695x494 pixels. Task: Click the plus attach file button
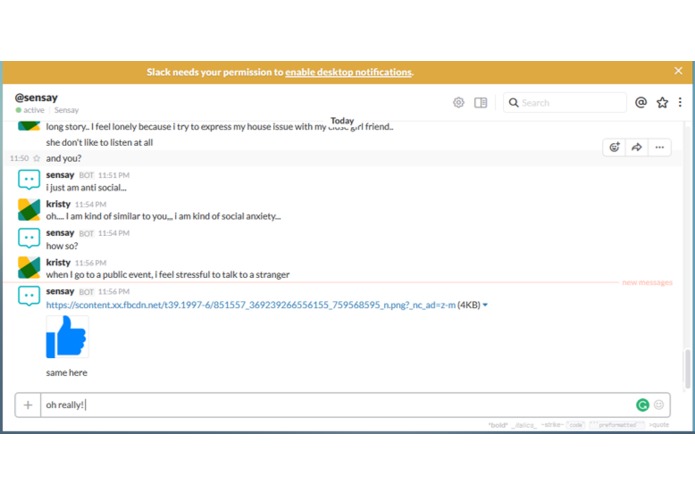coord(28,405)
